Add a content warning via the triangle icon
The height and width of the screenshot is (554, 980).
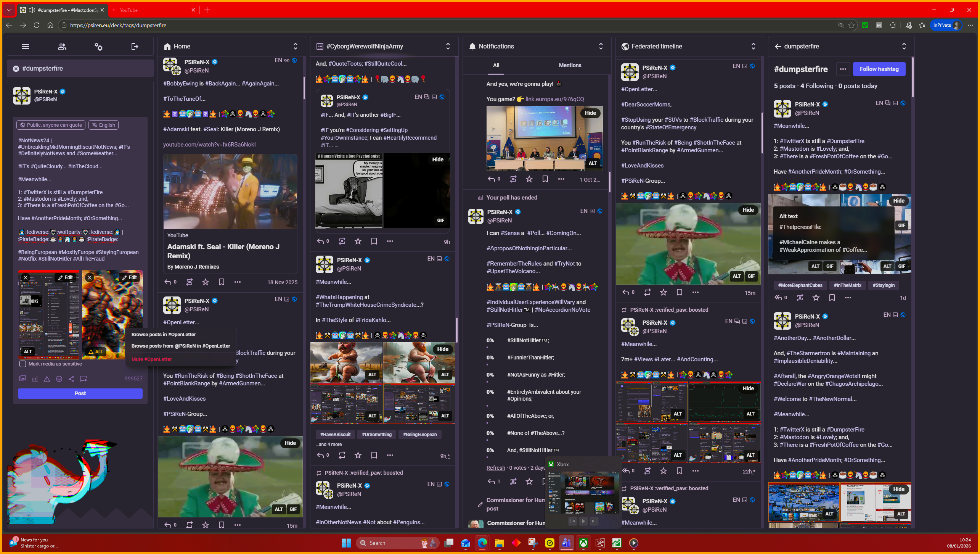(47, 379)
